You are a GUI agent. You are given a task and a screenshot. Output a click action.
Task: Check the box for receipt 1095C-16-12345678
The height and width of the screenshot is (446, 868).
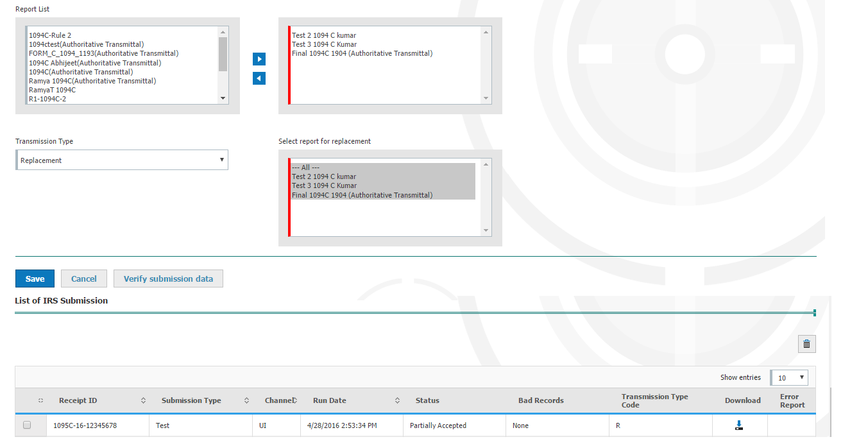click(x=27, y=425)
